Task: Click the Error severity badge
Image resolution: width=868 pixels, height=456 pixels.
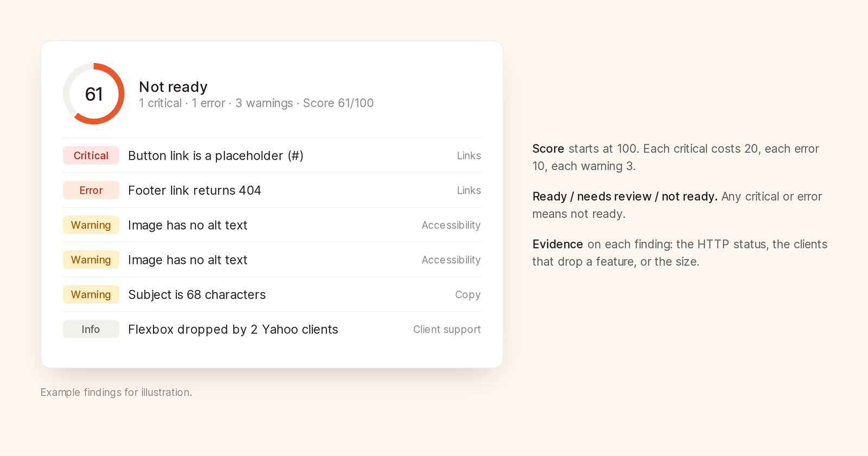Action: pyautogui.click(x=91, y=190)
